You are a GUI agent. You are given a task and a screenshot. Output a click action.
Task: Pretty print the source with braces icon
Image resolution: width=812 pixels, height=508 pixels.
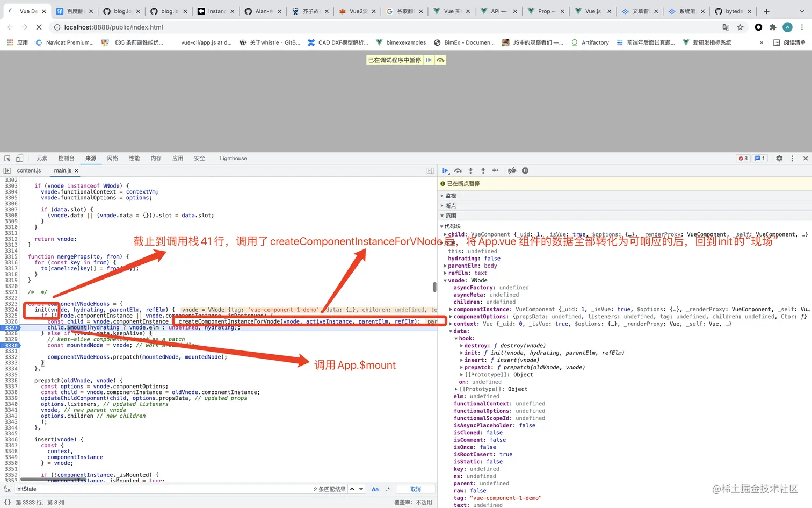[x=8, y=503]
